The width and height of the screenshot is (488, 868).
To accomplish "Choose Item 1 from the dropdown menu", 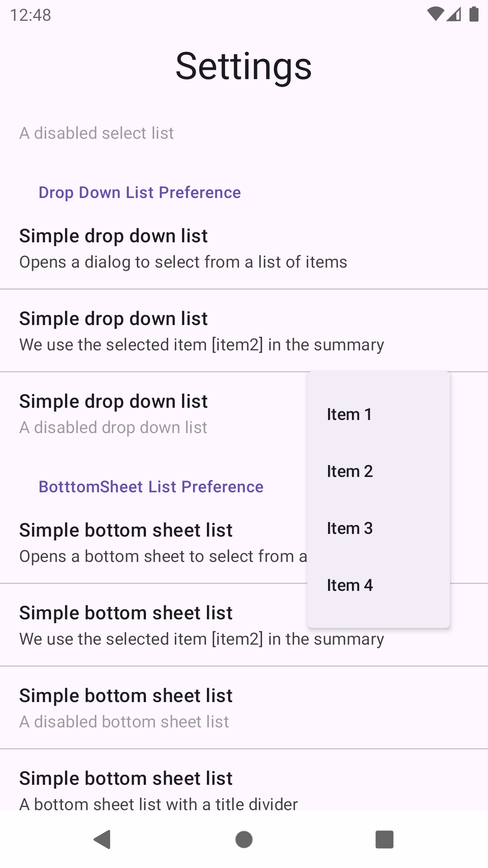I will (379, 414).
